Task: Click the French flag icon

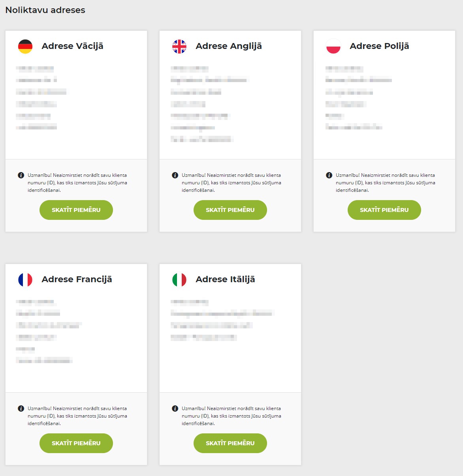Action: [x=25, y=280]
